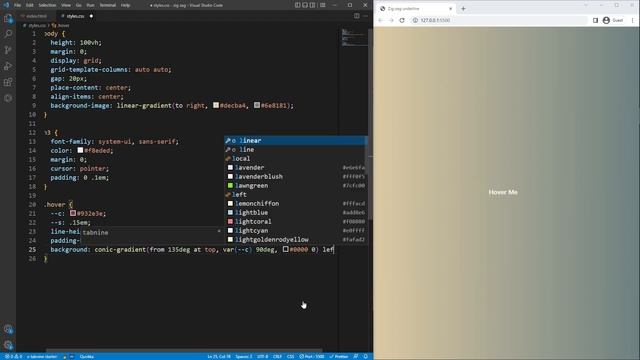Select 'line' autocomplete suggestion
Screen dimensions: 640x360
point(296,149)
